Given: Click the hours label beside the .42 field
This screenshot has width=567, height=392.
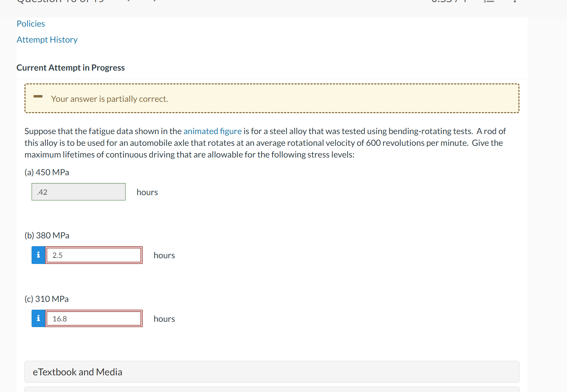Looking at the screenshot, I should [x=147, y=192].
